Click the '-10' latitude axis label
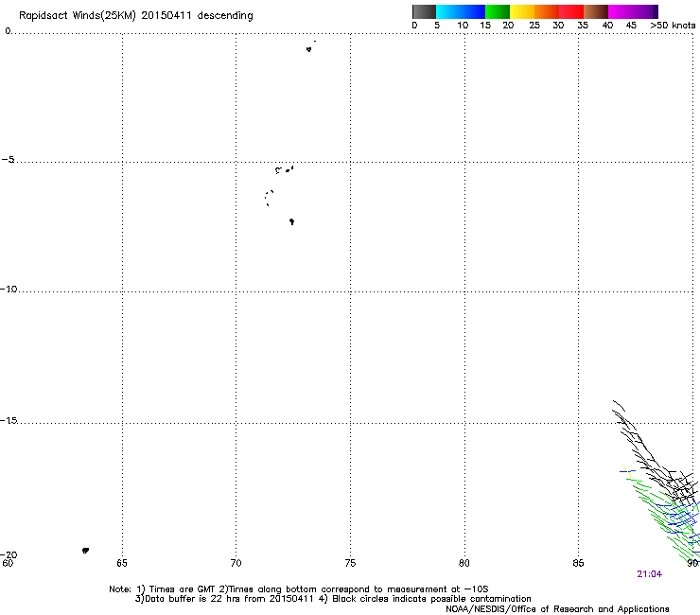 pos(9,289)
